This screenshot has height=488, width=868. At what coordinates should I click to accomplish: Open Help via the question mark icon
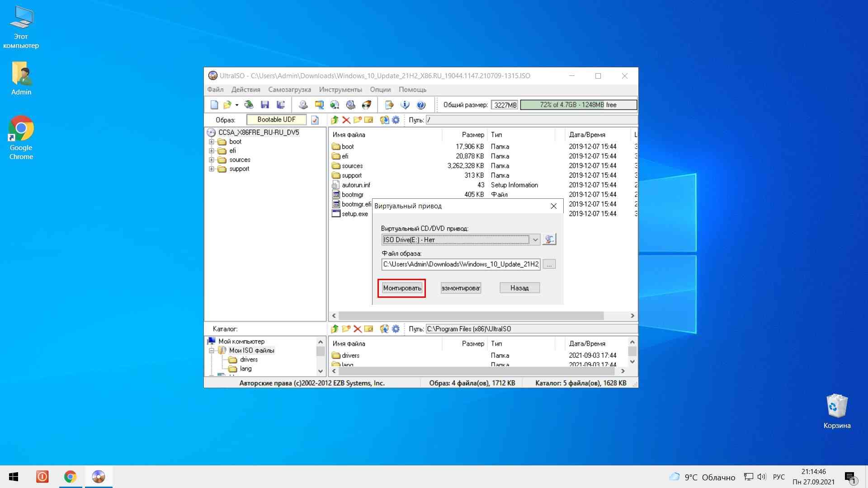[421, 105]
